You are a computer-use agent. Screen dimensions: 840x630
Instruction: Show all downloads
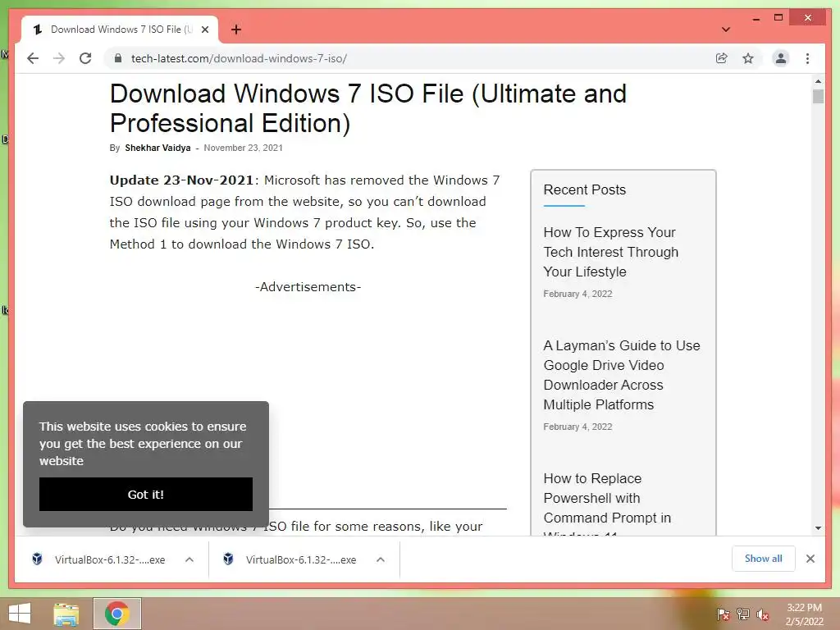click(764, 558)
